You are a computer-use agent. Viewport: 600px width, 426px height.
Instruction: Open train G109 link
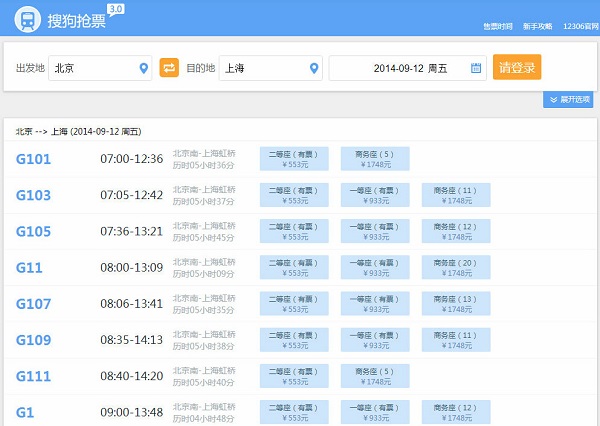[33, 340]
